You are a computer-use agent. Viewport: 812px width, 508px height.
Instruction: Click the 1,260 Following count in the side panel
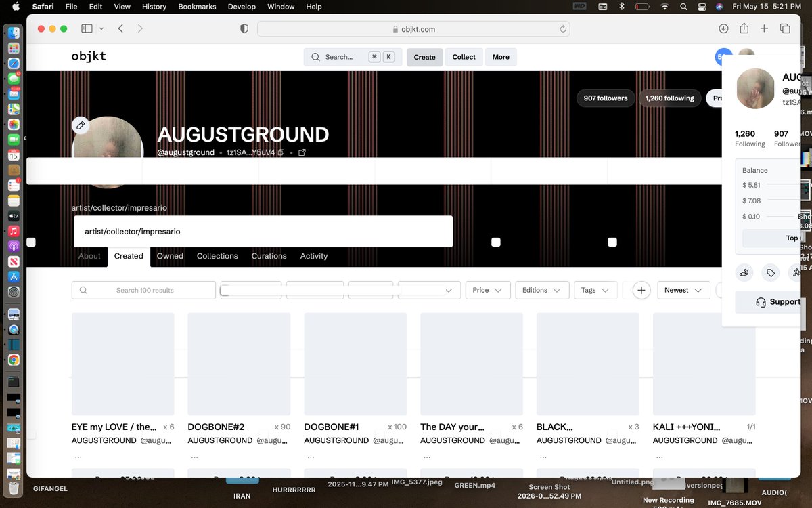[x=750, y=138]
